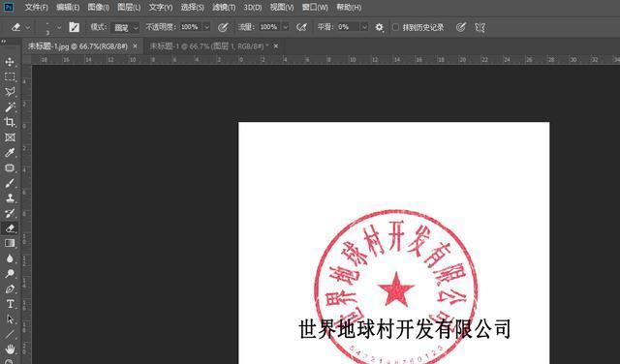Open the 滤镜(T) menu
The image size is (620, 364).
[x=224, y=8]
